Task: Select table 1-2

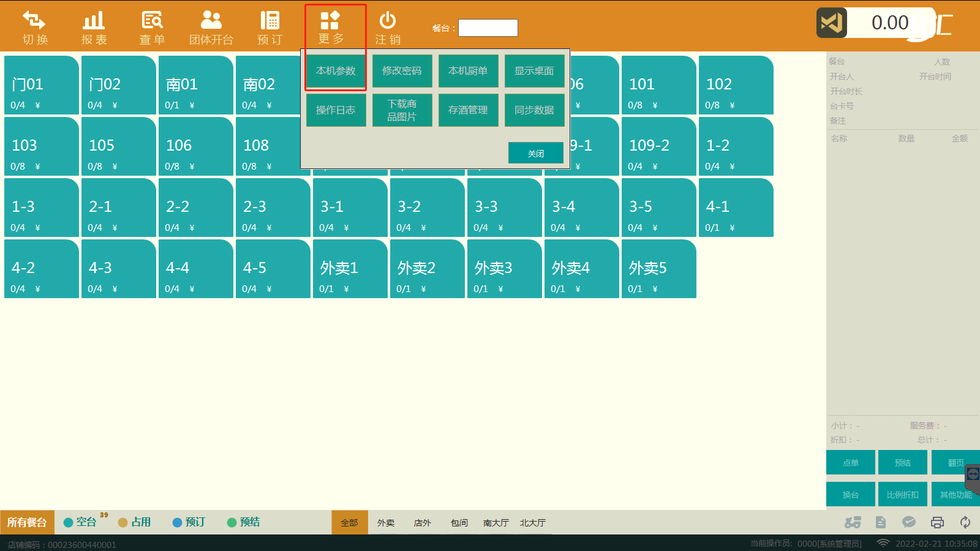Action: [736, 146]
